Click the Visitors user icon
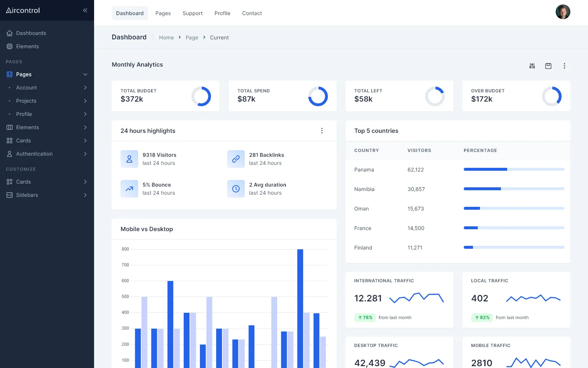The image size is (588, 368). click(x=129, y=159)
